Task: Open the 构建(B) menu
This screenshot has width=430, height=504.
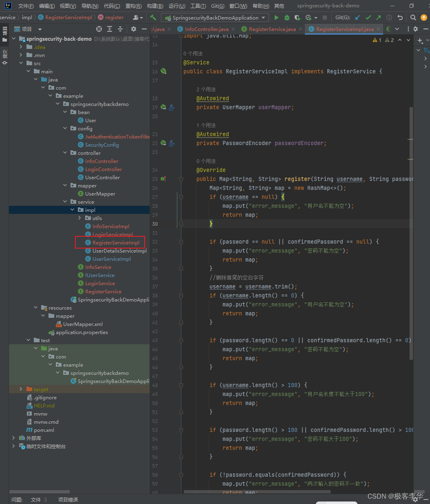Action: click(155, 6)
